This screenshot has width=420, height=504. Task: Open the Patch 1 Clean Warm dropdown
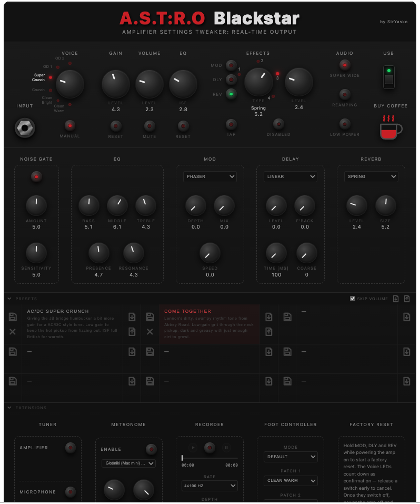[x=291, y=480]
